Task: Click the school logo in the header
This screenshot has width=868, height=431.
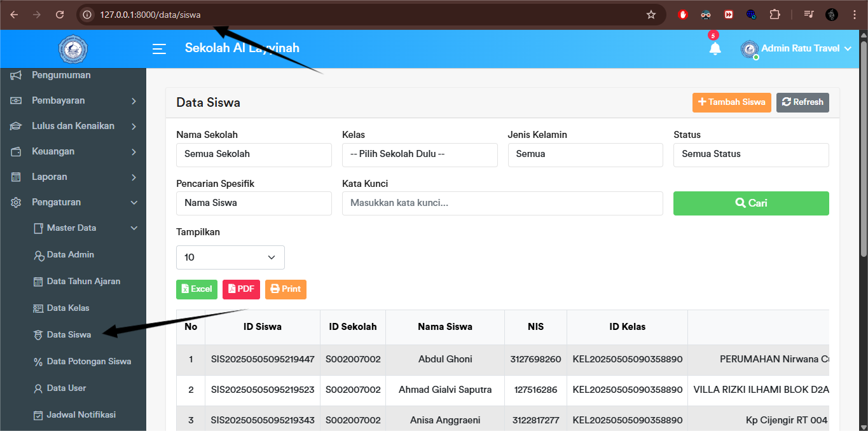Action: (72, 49)
